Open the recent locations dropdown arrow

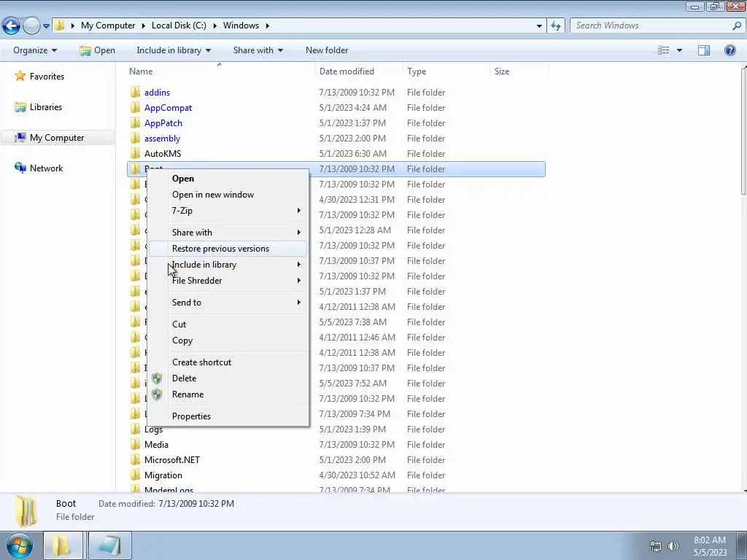coord(46,26)
